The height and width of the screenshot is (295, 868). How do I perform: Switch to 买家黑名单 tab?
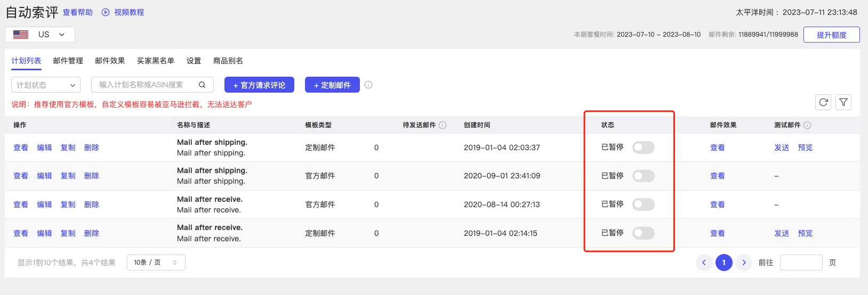tap(156, 61)
